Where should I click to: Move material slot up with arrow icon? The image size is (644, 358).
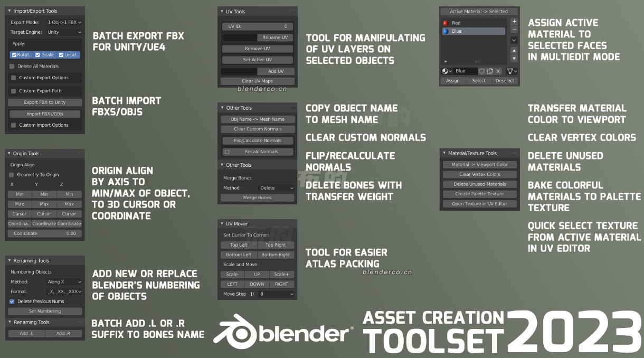[514, 51]
